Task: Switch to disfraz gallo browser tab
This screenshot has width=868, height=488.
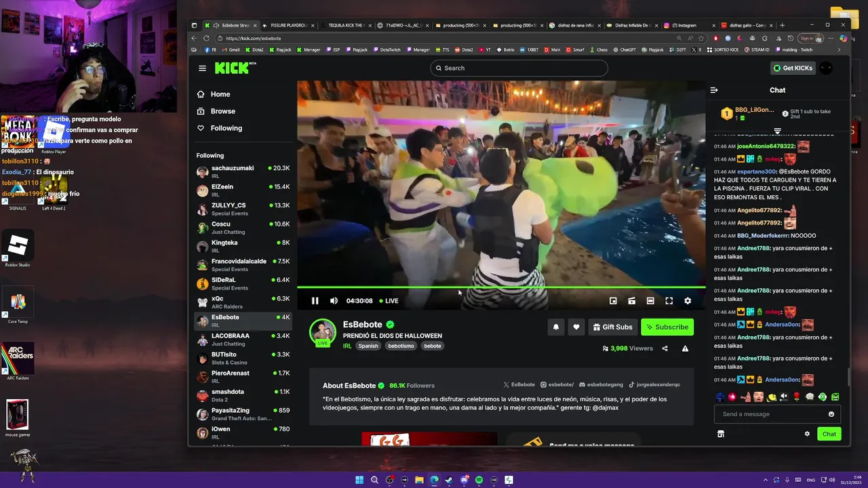Action: click(x=746, y=25)
